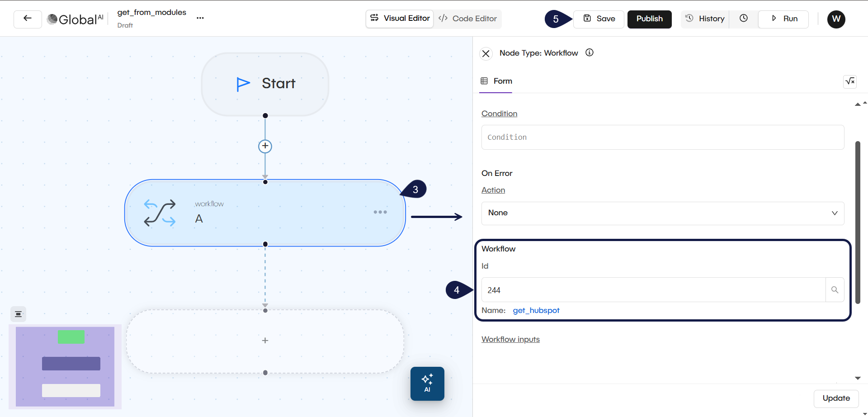Click inside the Condition input field
Image resolution: width=868 pixels, height=417 pixels.
click(x=662, y=137)
